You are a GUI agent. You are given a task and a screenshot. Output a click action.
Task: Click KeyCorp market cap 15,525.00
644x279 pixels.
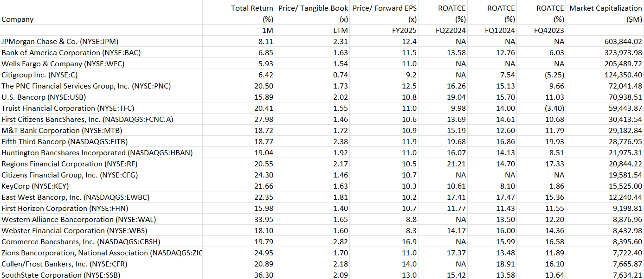pyautogui.click(x=605, y=186)
